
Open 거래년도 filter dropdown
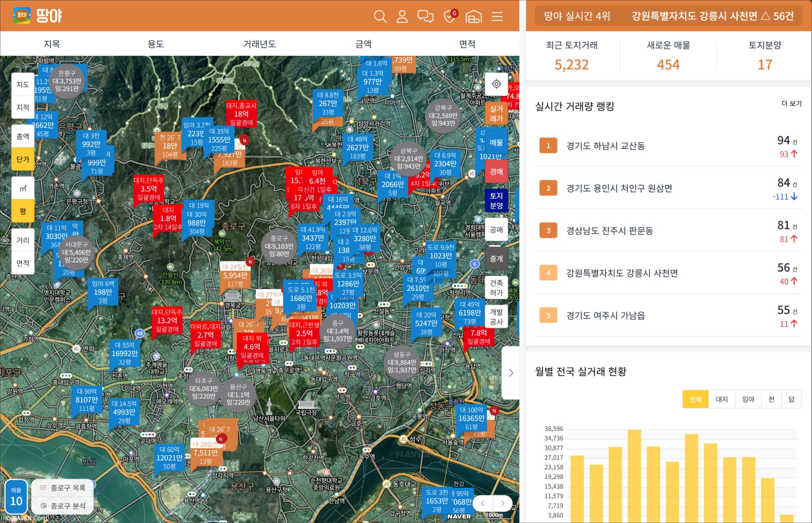click(260, 44)
